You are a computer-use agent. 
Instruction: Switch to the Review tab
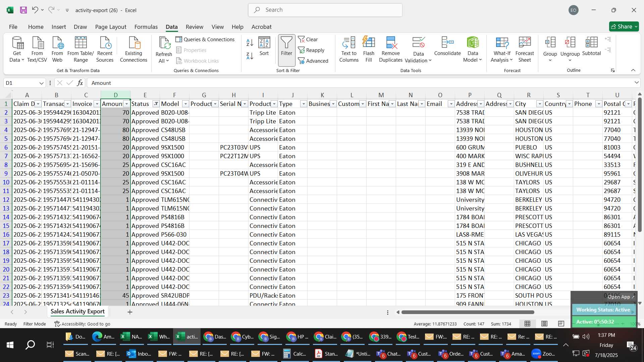(x=195, y=27)
